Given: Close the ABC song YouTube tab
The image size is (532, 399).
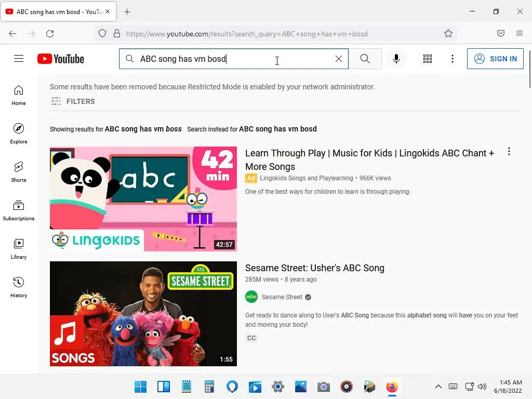Looking at the screenshot, I should tap(108, 11).
